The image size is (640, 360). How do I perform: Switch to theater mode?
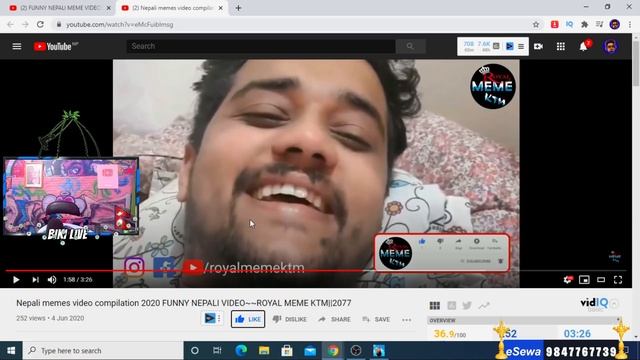(601, 280)
